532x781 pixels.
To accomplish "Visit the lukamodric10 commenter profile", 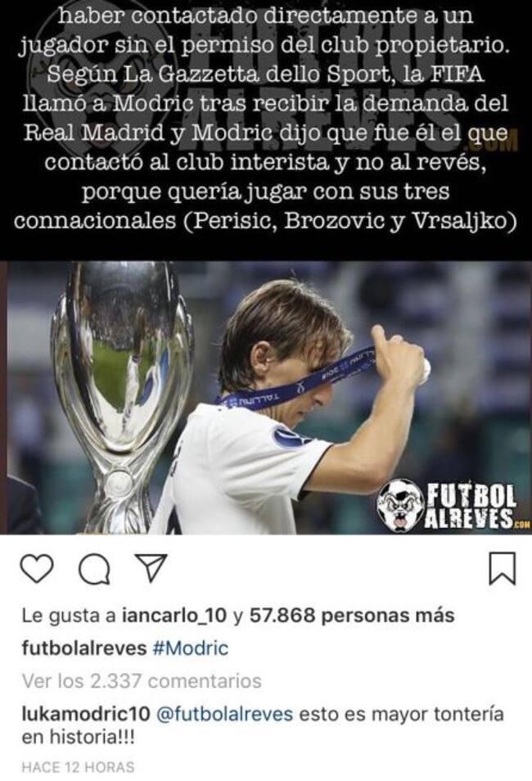I will pos(86,714).
